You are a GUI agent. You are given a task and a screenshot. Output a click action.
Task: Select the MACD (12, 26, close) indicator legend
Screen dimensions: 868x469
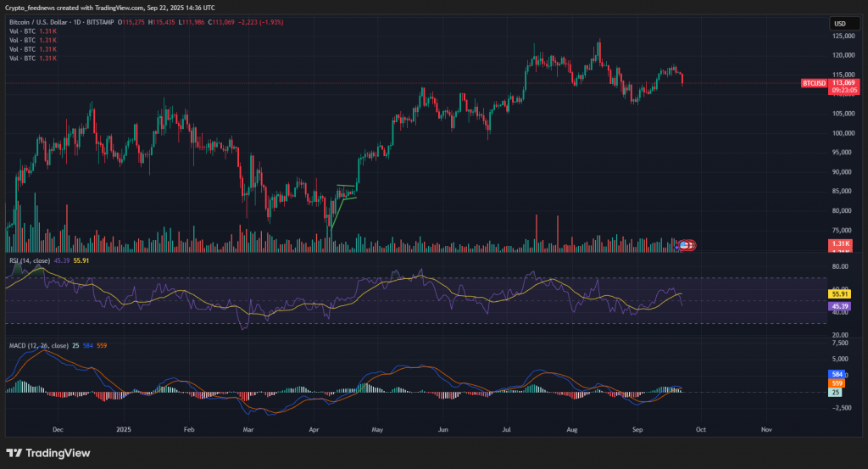(x=37, y=345)
